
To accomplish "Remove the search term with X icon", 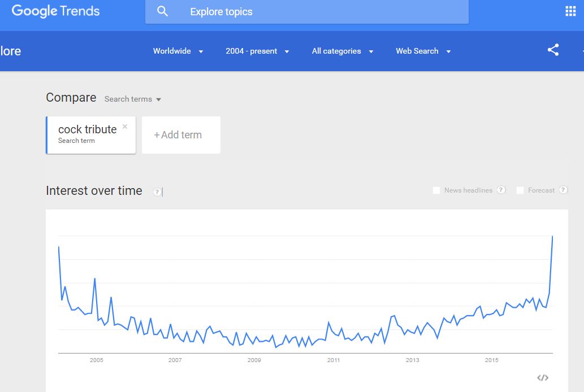I will [125, 127].
